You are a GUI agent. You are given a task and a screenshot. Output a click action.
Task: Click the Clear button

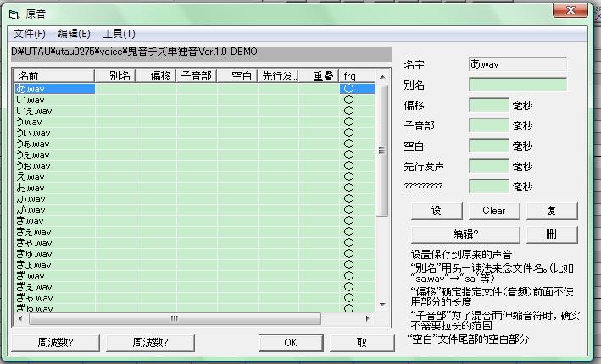point(494,211)
